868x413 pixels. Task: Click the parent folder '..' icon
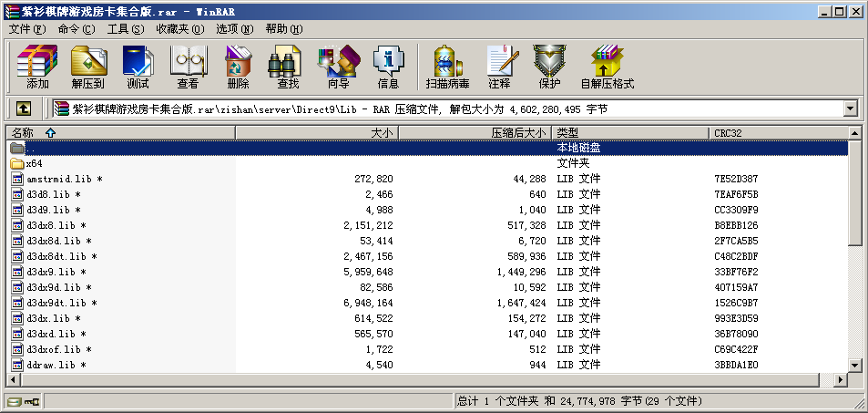click(x=17, y=148)
